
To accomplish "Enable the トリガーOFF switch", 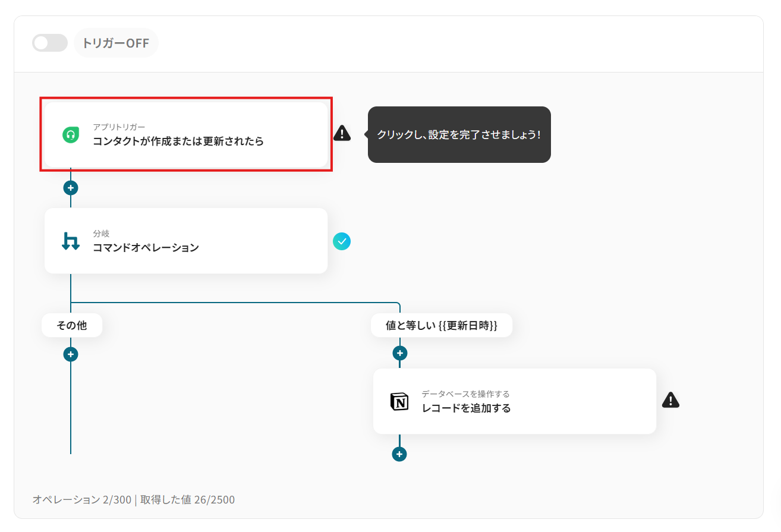I will point(50,43).
